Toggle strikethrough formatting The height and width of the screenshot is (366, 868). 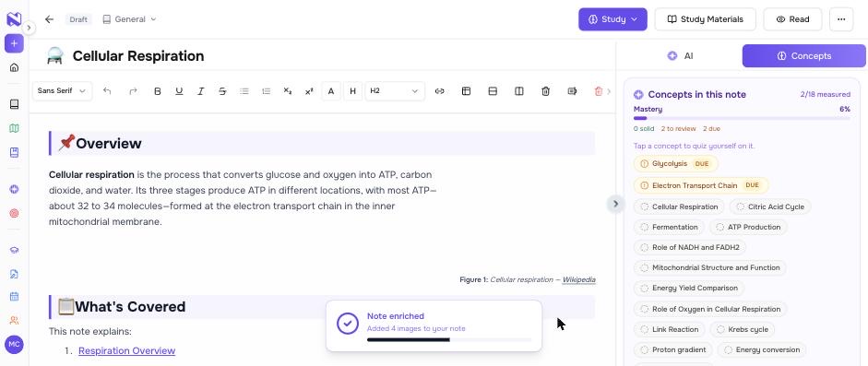222,91
